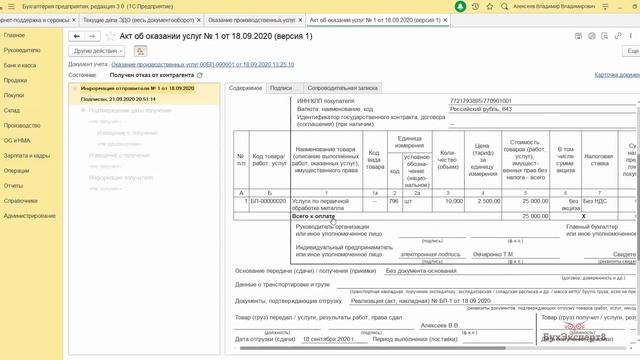Open Покупки section in sidebar
640x360 pixels.
(14, 95)
